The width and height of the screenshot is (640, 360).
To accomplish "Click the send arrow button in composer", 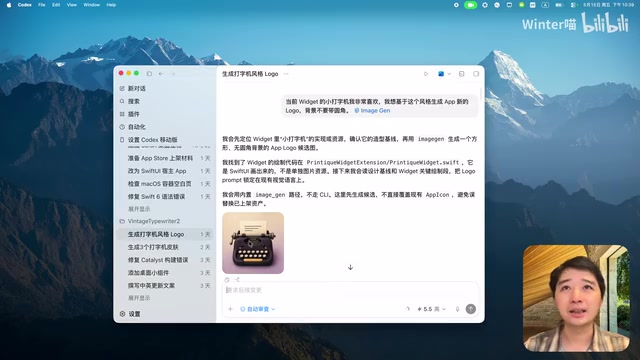I will pos(471,309).
